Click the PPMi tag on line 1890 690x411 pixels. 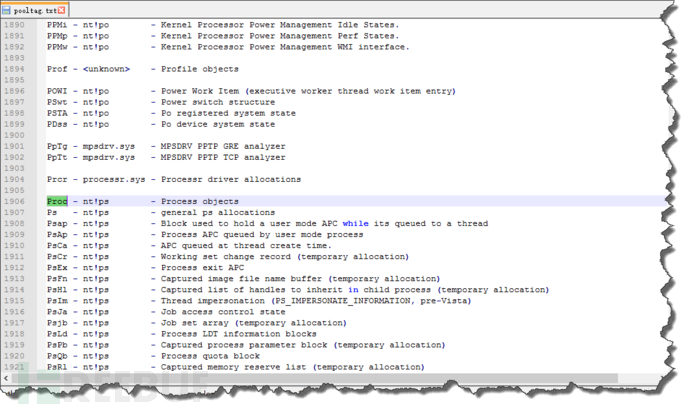57,25
